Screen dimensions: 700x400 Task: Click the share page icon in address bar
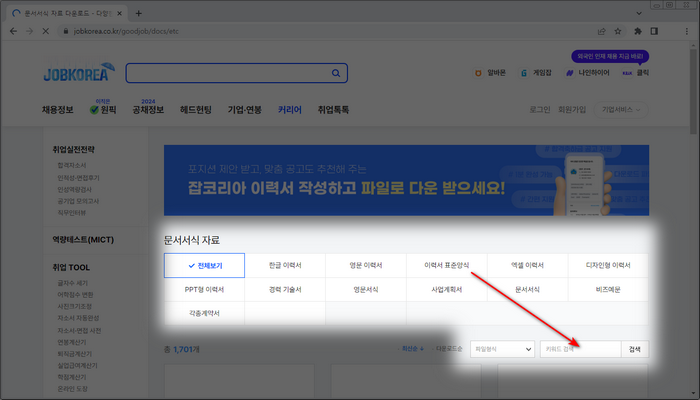601,31
